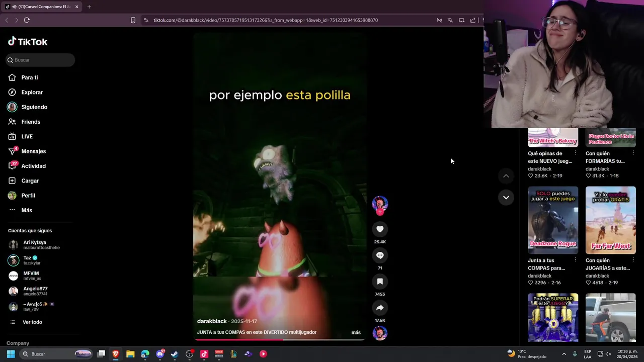Open Discord from the taskbar

coord(160,354)
